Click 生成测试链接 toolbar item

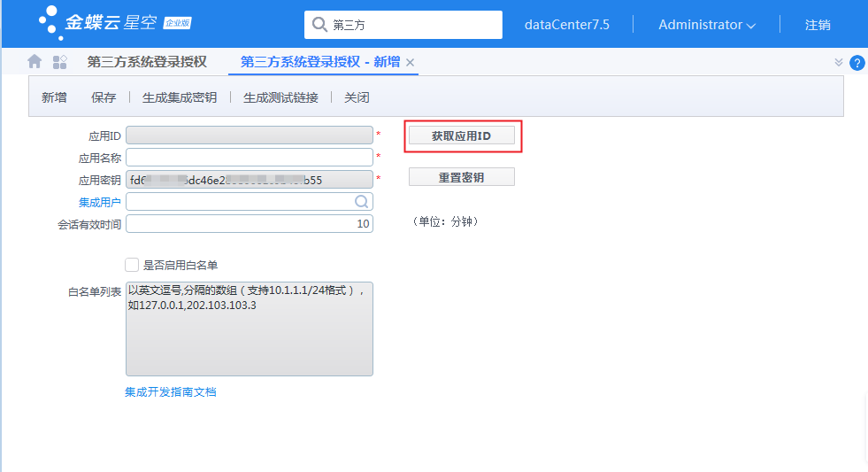pyautogui.click(x=280, y=97)
